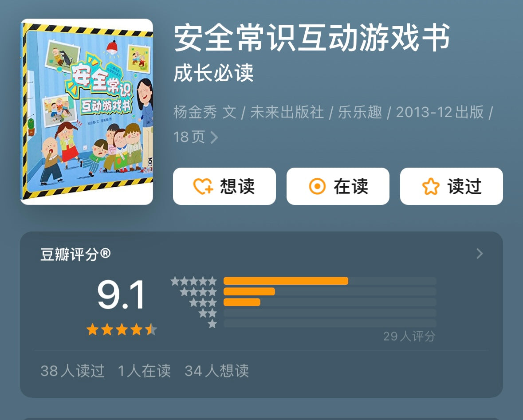Open rating details chevron in 豆瓣评分 card
Screen dimensions: 523x420
pos(480,254)
